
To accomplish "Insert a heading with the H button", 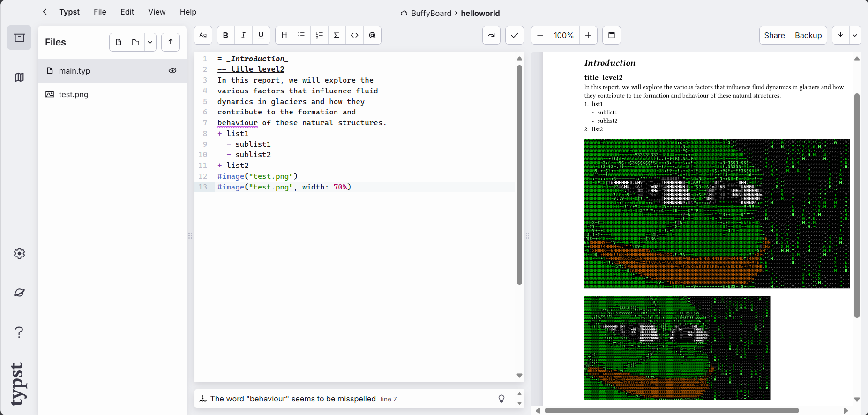I will coord(284,35).
